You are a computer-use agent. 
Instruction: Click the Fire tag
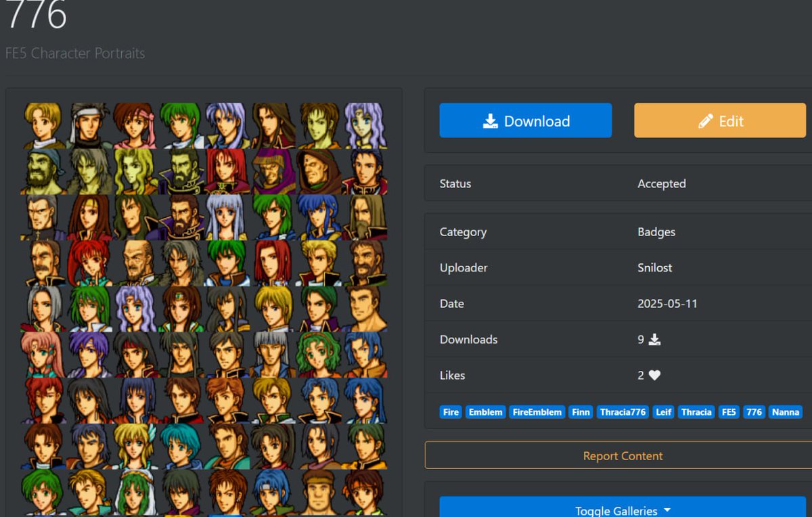(451, 411)
